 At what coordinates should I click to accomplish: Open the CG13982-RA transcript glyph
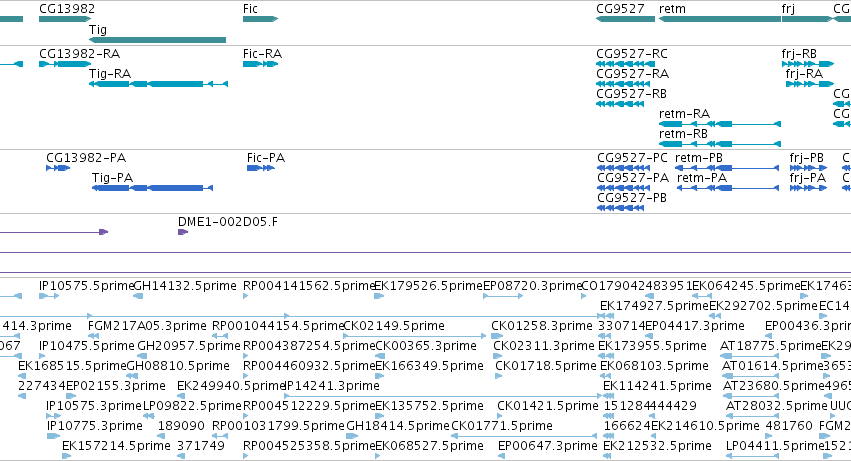[x=65, y=64]
